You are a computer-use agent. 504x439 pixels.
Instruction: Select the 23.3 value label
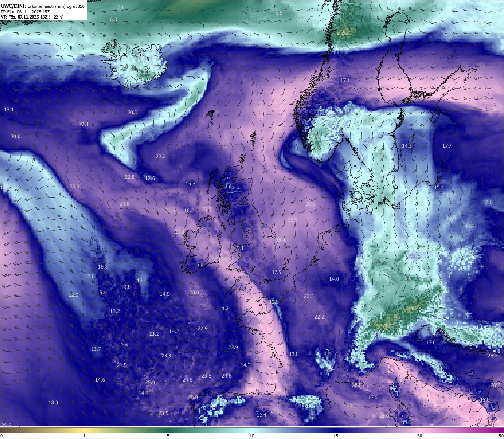pos(74,186)
